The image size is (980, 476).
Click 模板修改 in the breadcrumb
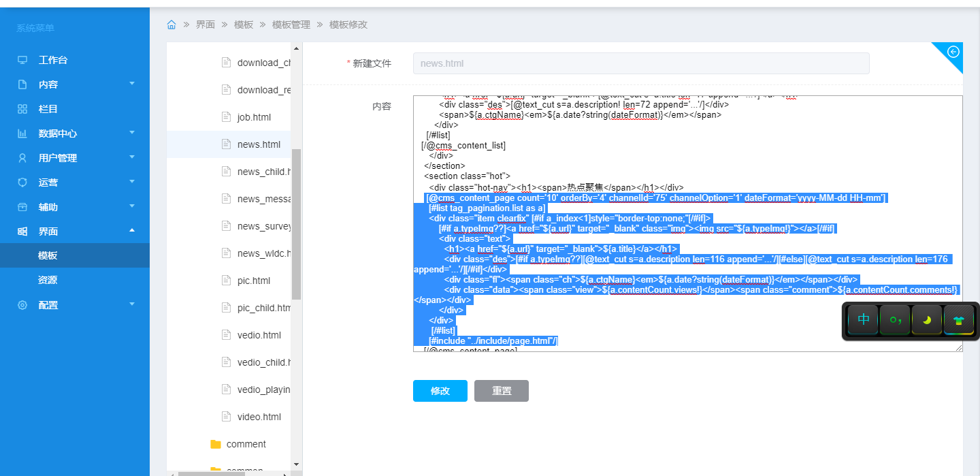coord(348,25)
